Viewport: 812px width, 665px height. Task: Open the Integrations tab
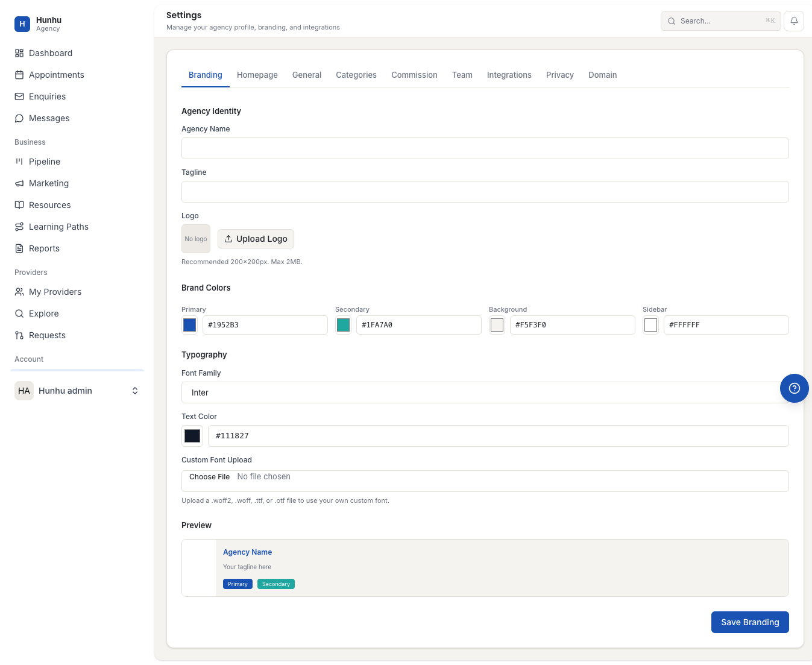point(509,75)
